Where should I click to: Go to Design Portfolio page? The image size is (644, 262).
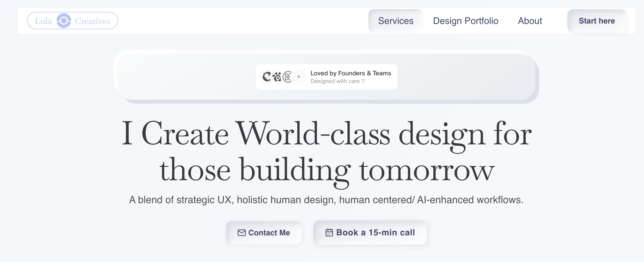coord(466,21)
